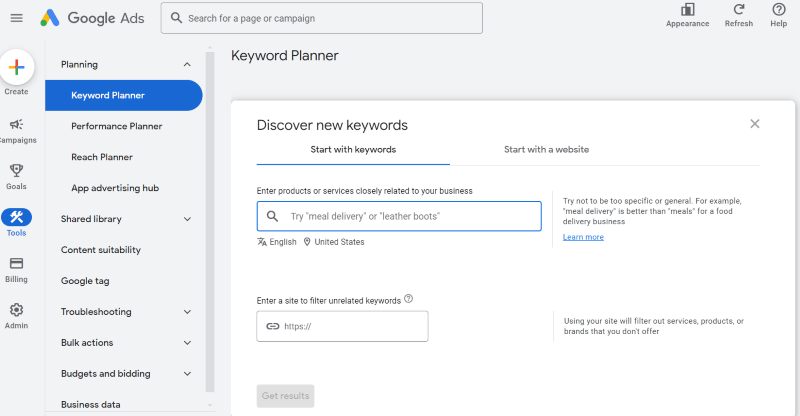Click the magnifier icon in keyword field
Image resolution: width=800 pixels, height=416 pixels.
(x=272, y=216)
